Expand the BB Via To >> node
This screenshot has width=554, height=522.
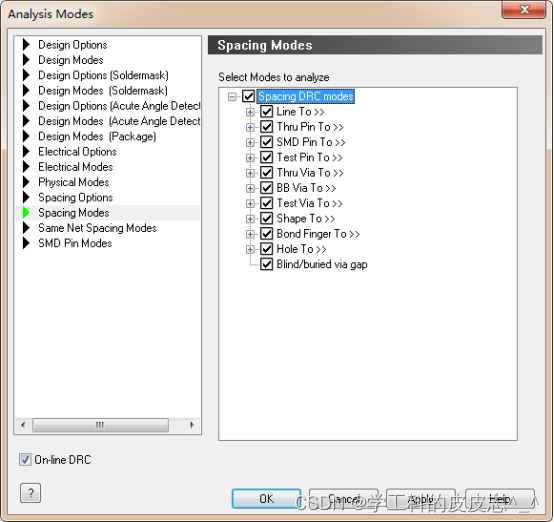tap(250, 188)
